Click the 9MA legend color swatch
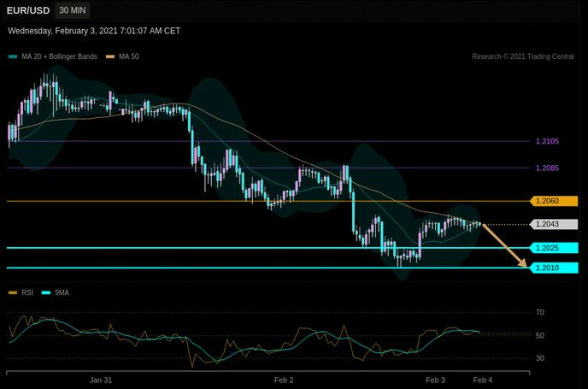The image size is (588, 389). click(x=46, y=292)
